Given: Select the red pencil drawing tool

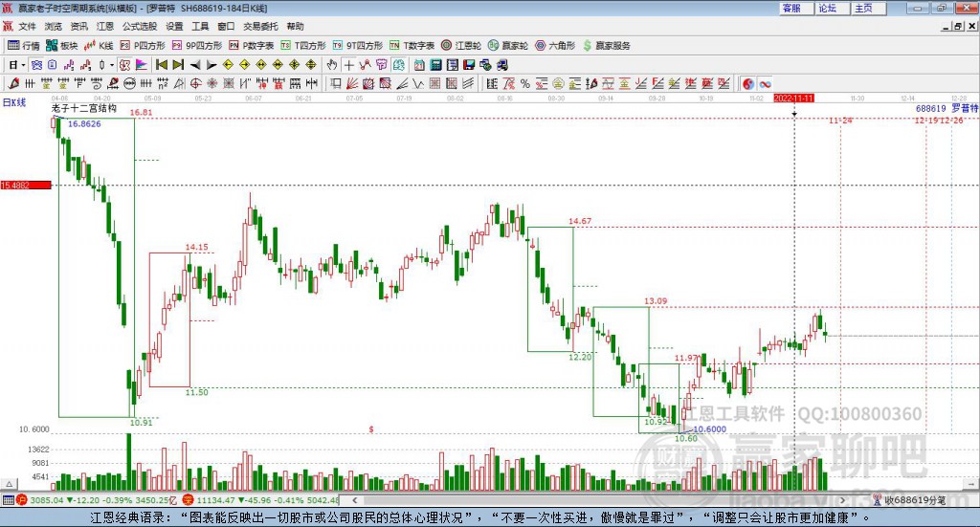Looking at the screenshot, I should point(13,83).
